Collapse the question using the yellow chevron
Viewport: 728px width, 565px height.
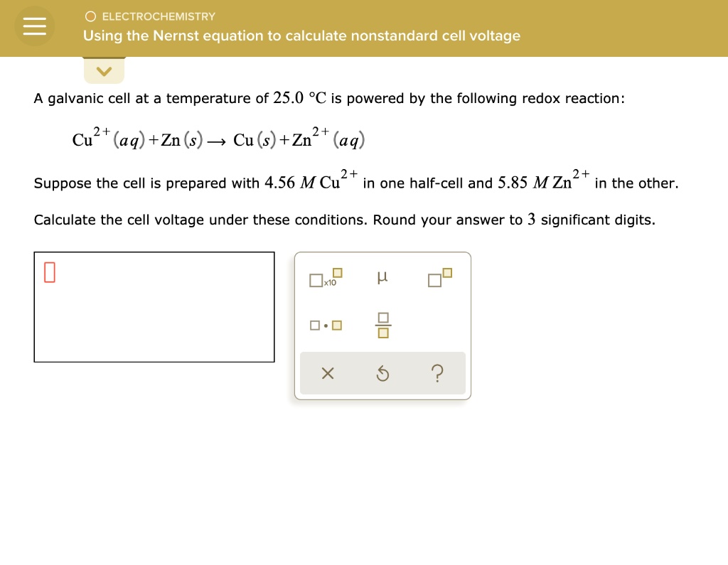point(104,71)
